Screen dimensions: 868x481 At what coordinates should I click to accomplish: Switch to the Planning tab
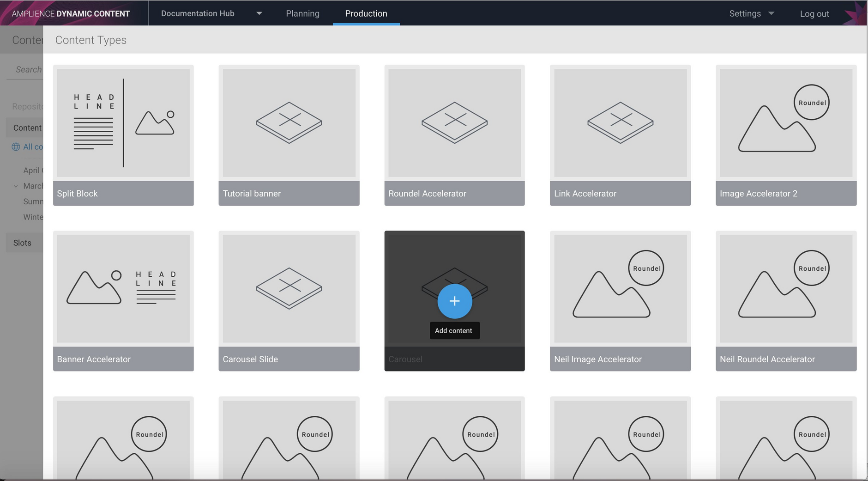tap(303, 13)
